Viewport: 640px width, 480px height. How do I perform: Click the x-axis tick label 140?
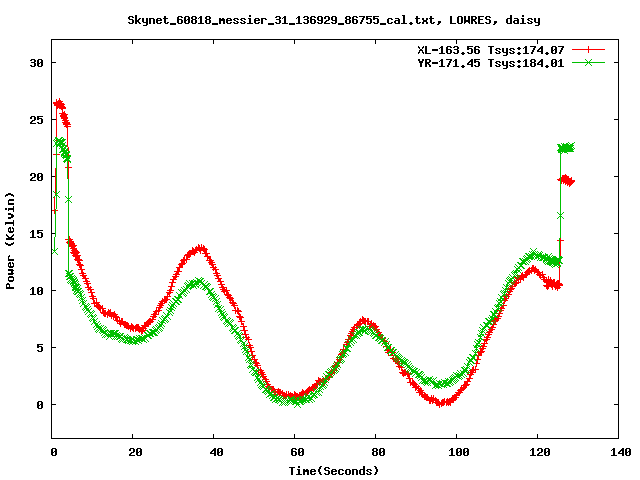tap(620, 452)
